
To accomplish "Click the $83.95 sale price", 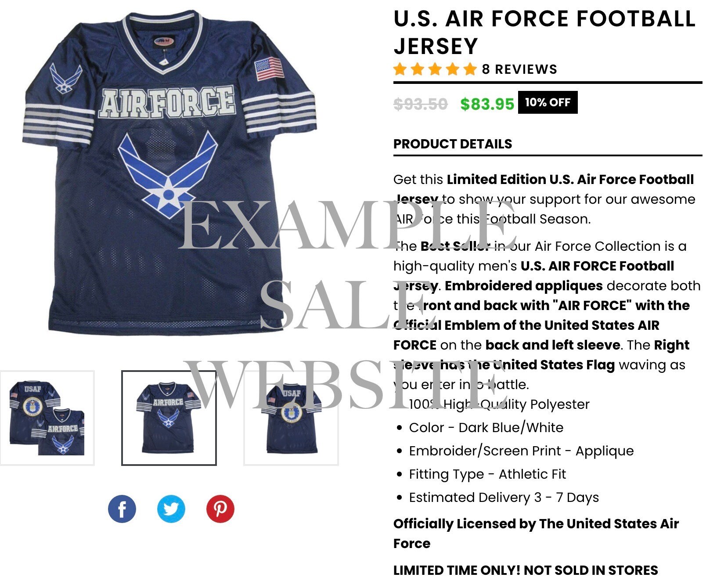I will click(x=487, y=104).
